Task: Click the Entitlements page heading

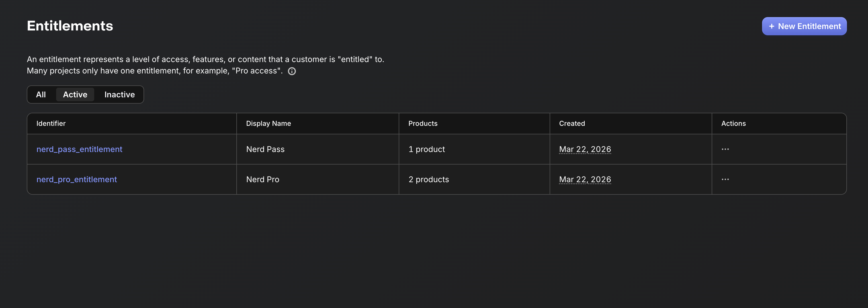Action: (x=70, y=26)
